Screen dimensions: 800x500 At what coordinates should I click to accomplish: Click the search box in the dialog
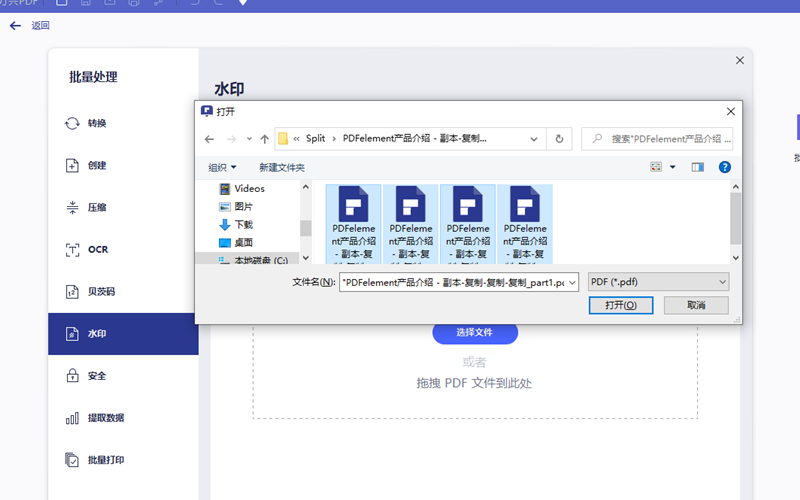click(x=657, y=139)
